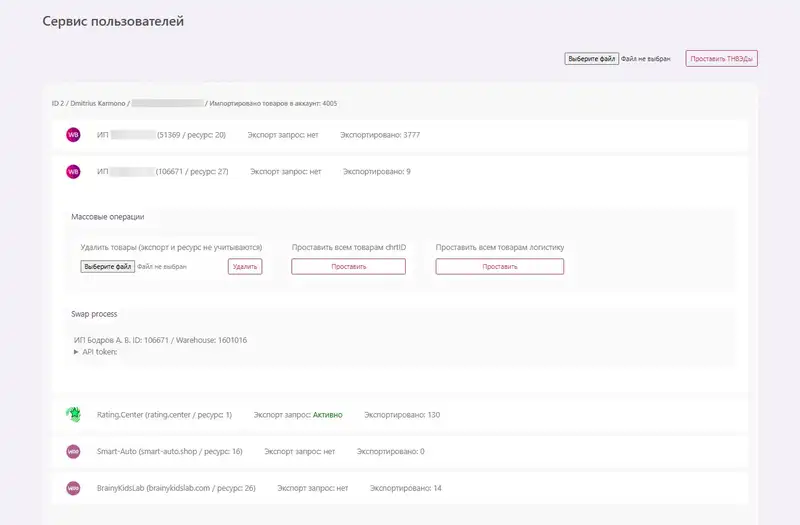Click the Удалить товары label
The image size is (800, 525).
click(171, 247)
